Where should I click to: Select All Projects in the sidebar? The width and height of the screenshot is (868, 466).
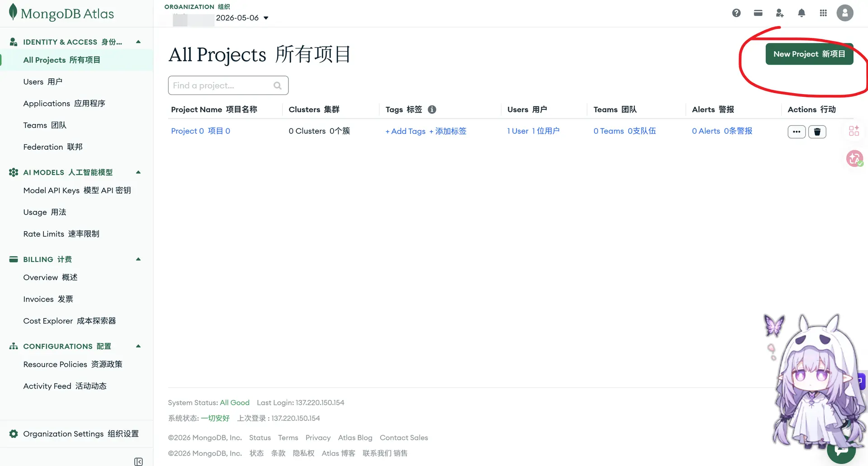(77, 60)
